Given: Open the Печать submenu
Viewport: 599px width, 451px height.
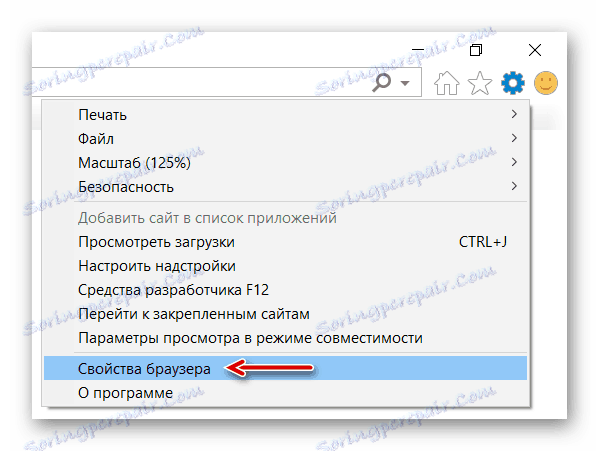Looking at the screenshot, I should click(285, 115).
